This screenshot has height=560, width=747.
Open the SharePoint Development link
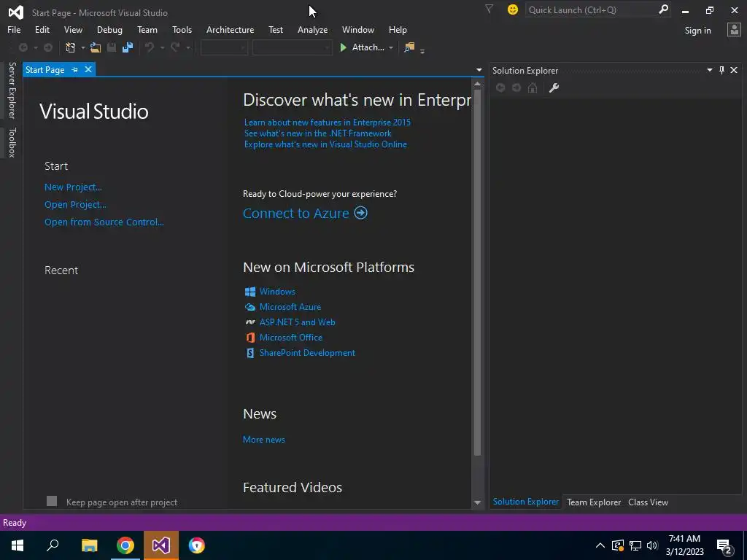point(307,353)
